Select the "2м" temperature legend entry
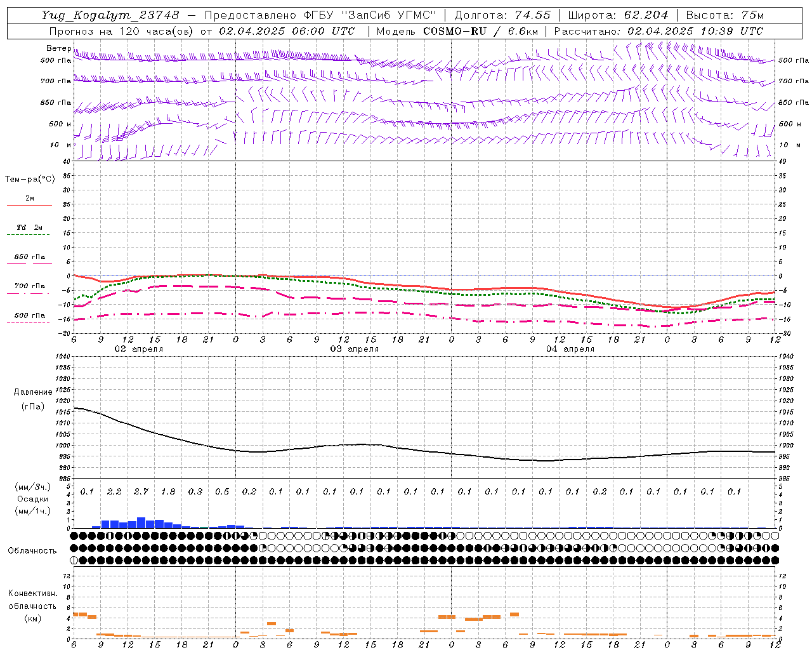This screenshot has width=812, height=650. [30, 199]
